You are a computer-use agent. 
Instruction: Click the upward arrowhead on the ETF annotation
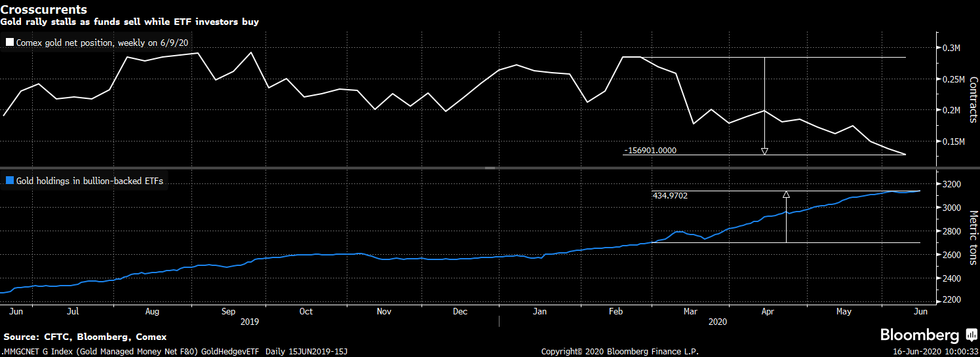click(x=786, y=194)
